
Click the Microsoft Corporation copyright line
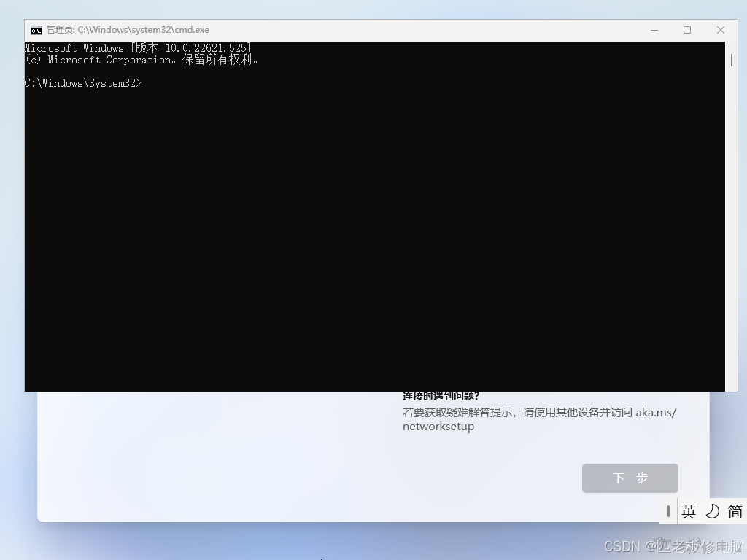[x=142, y=60]
